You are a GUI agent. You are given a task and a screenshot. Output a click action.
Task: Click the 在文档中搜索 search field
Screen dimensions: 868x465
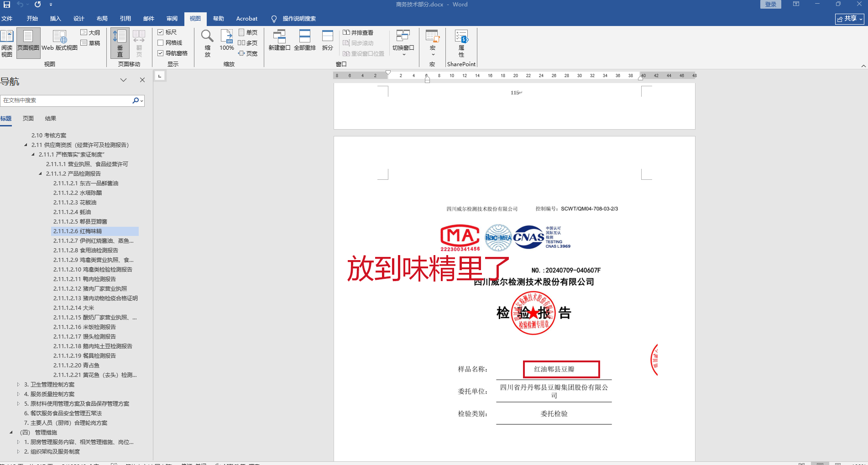point(67,100)
